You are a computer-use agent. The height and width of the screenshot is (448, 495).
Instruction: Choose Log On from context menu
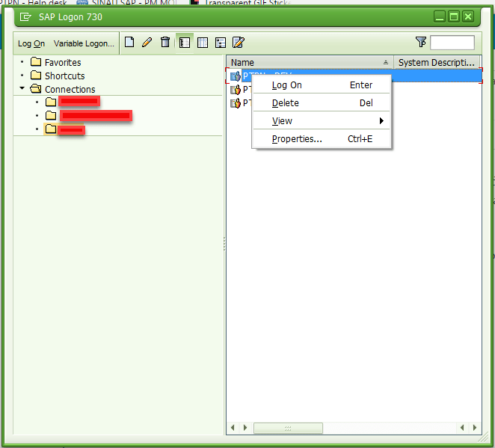[287, 85]
